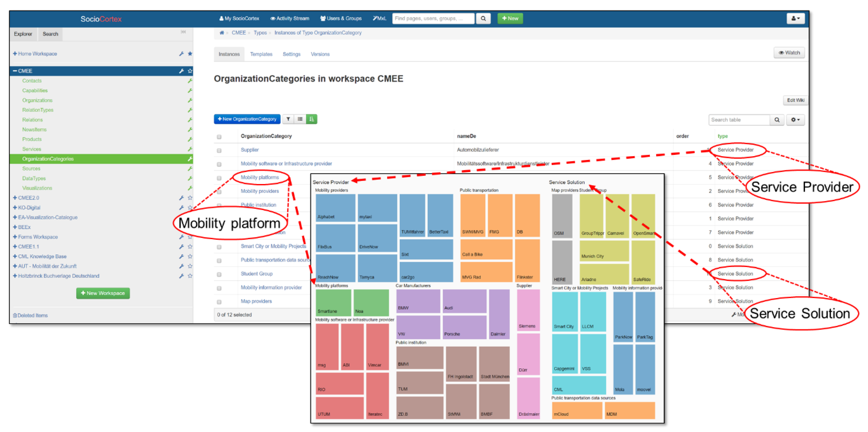The height and width of the screenshot is (432, 868).
Task: Open the table settings gear dropdown
Action: point(795,120)
